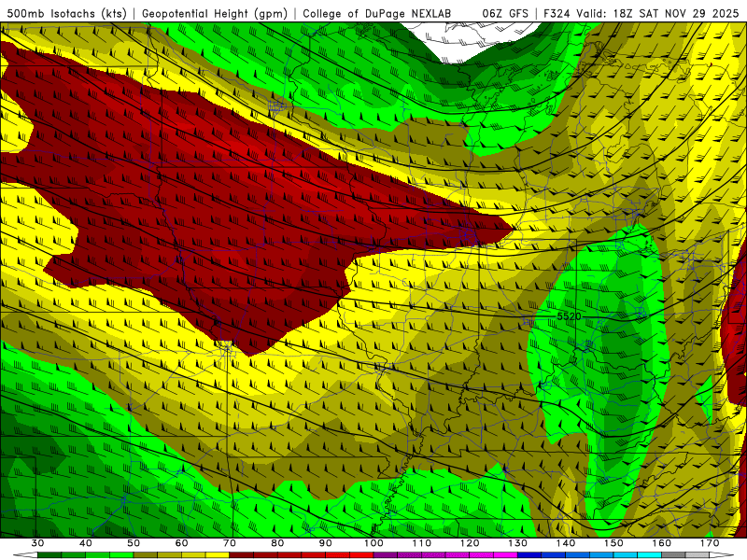Click the '500mb Isotachs (kts)' title text
The width and height of the screenshot is (747, 560).
(x=67, y=14)
